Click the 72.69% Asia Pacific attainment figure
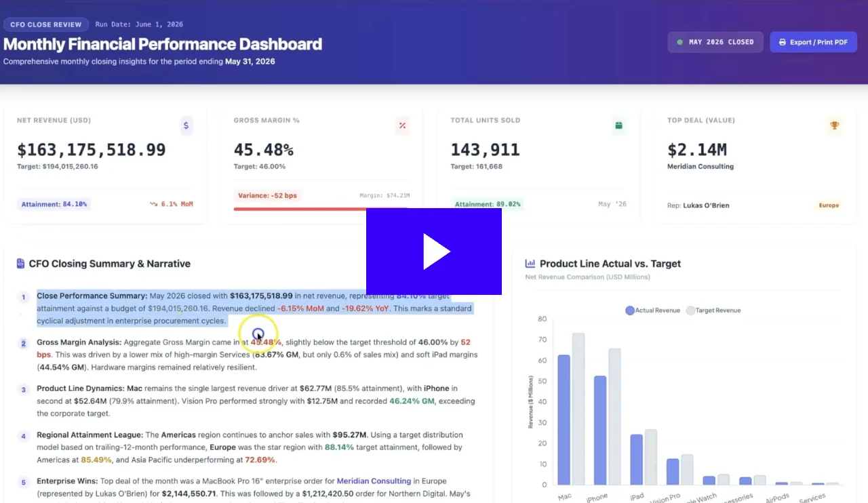The width and height of the screenshot is (868, 503). tap(260, 460)
